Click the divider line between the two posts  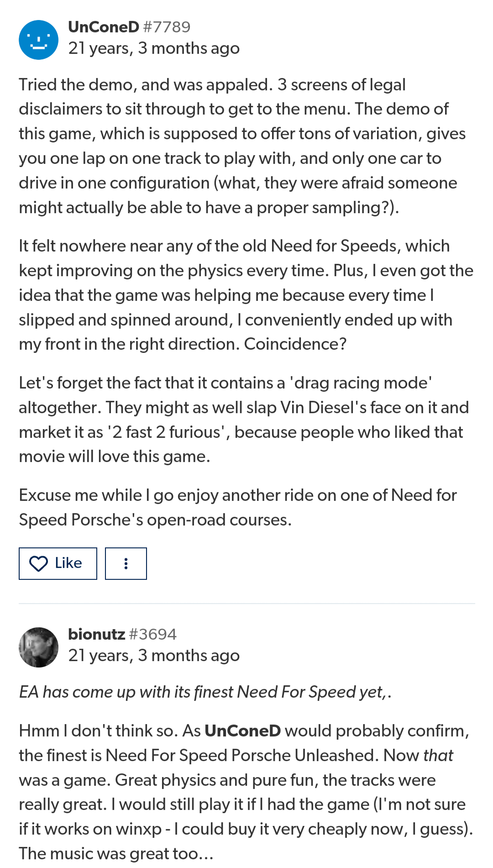coord(246,604)
